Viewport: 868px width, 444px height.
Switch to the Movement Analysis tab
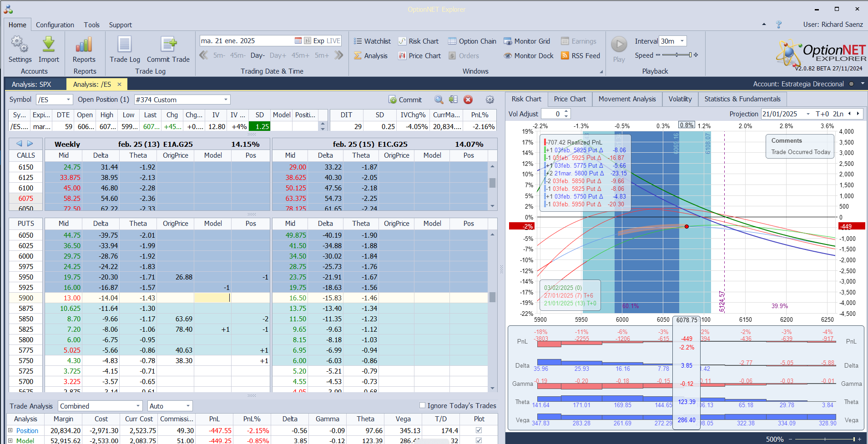[x=627, y=99]
